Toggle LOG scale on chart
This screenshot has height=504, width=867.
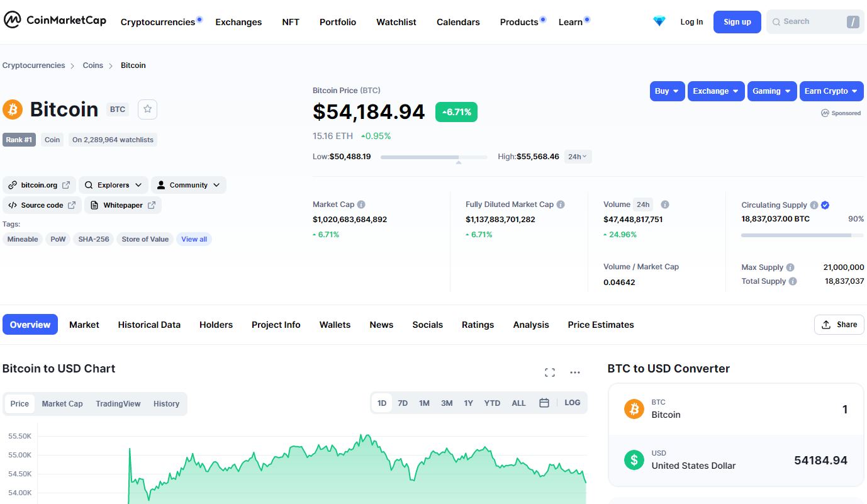(x=573, y=403)
